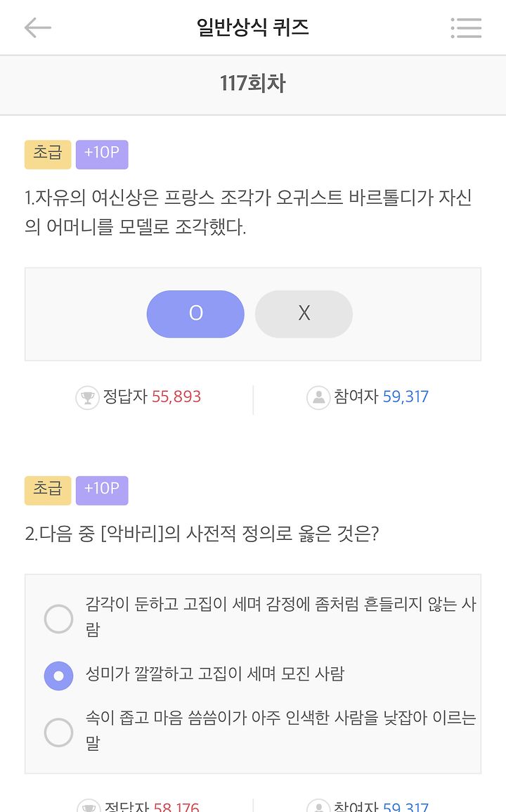Click the +10P badge on question 2

coord(102,490)
